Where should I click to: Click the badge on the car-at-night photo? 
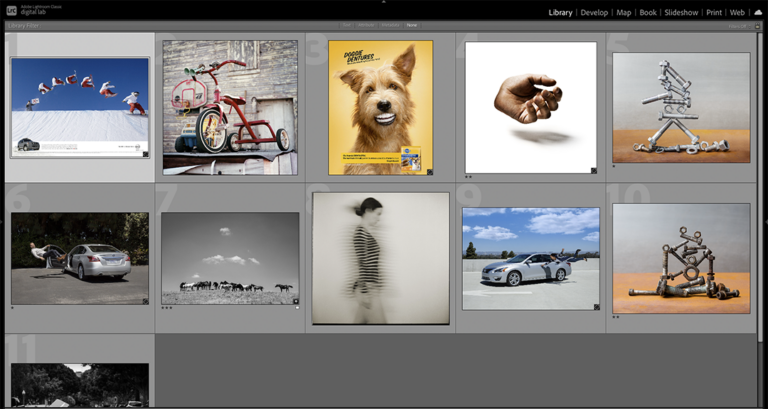[x=145, y=301]
